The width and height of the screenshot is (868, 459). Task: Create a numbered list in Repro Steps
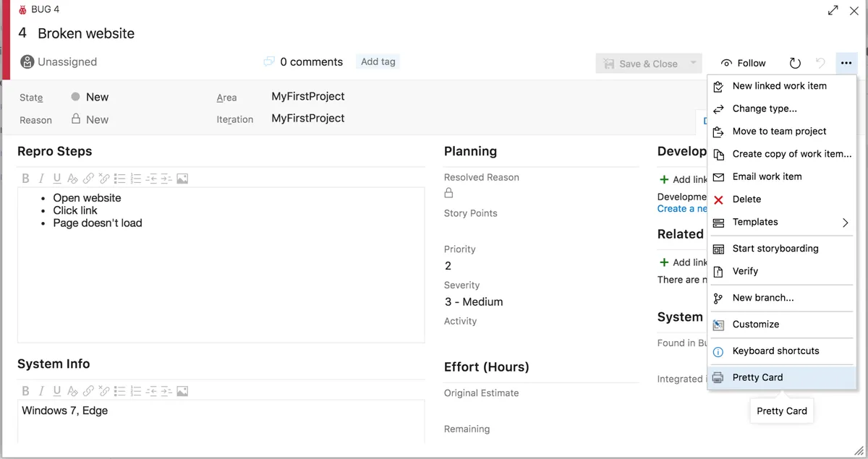(x=137, y=178)
